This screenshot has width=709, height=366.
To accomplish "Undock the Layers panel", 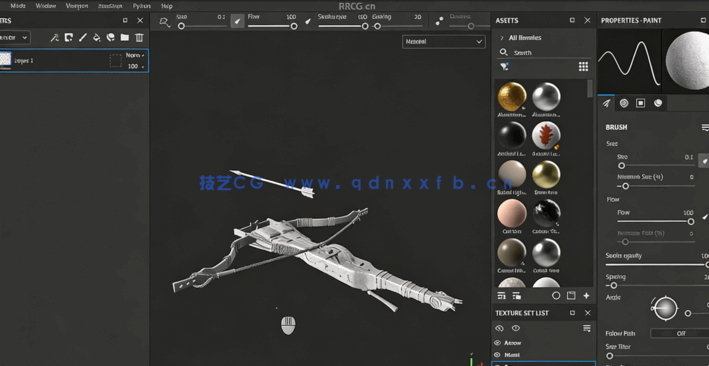I will click(x=125, y=20).
